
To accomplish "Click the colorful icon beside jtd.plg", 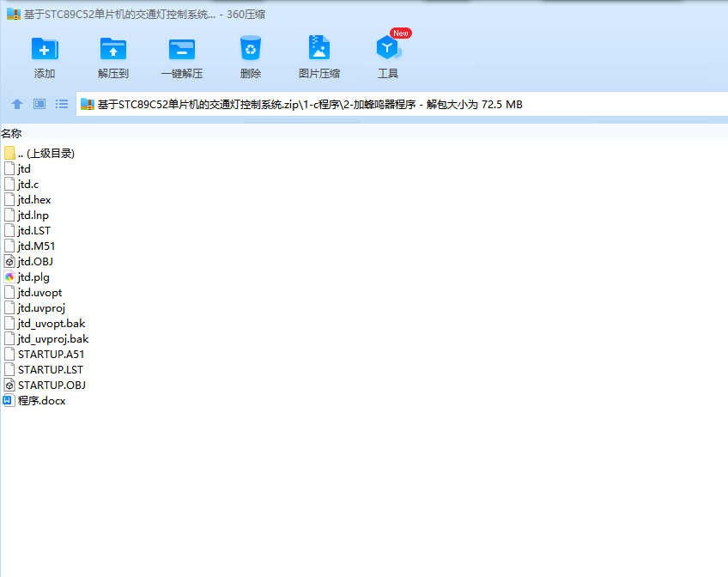I will point(9,277).
